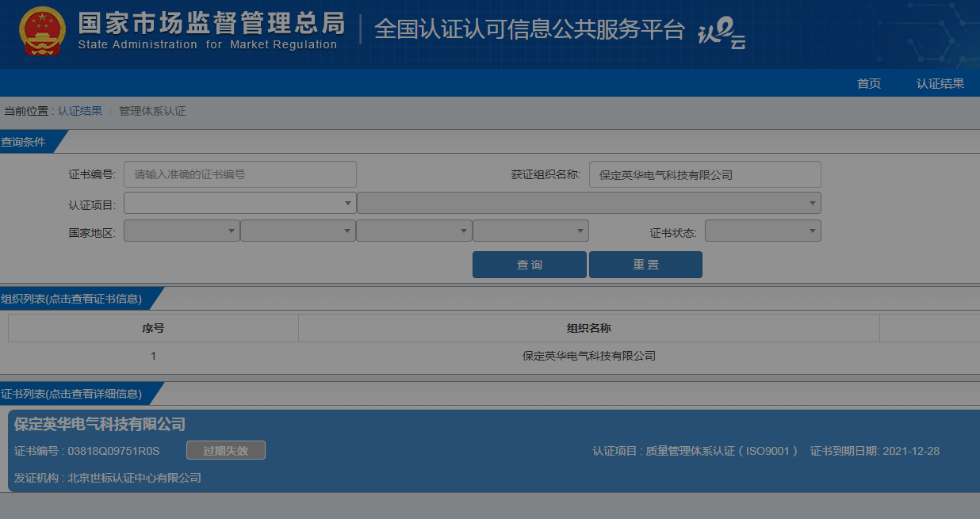Click the 认e云 cloud logo

pos(722,35)
